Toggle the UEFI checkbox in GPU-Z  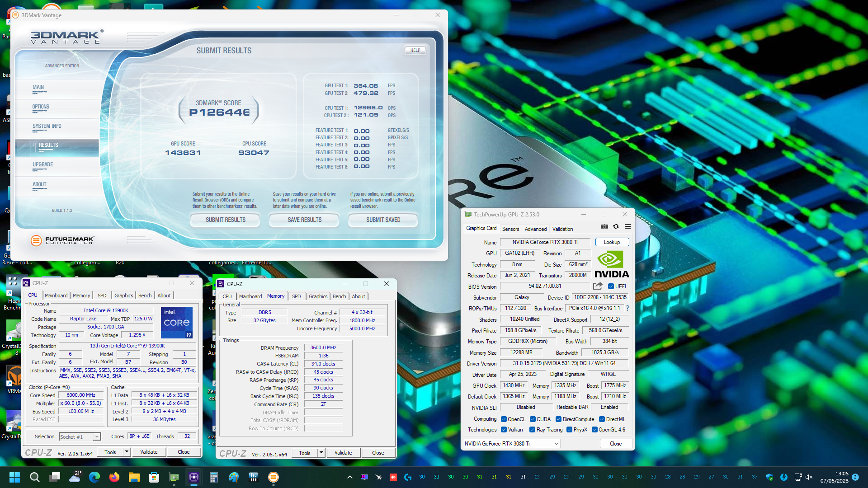tap(611, 286)
